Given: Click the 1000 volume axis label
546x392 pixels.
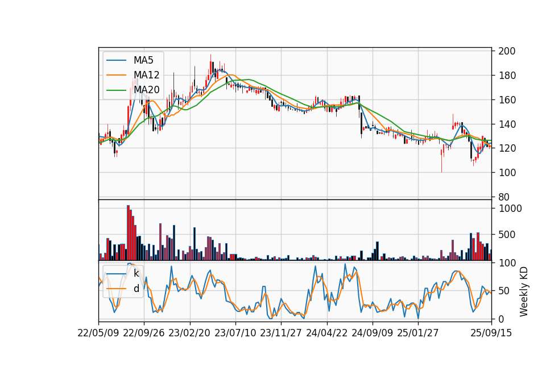Looking at the screenshot, I should tap(511, 208).
